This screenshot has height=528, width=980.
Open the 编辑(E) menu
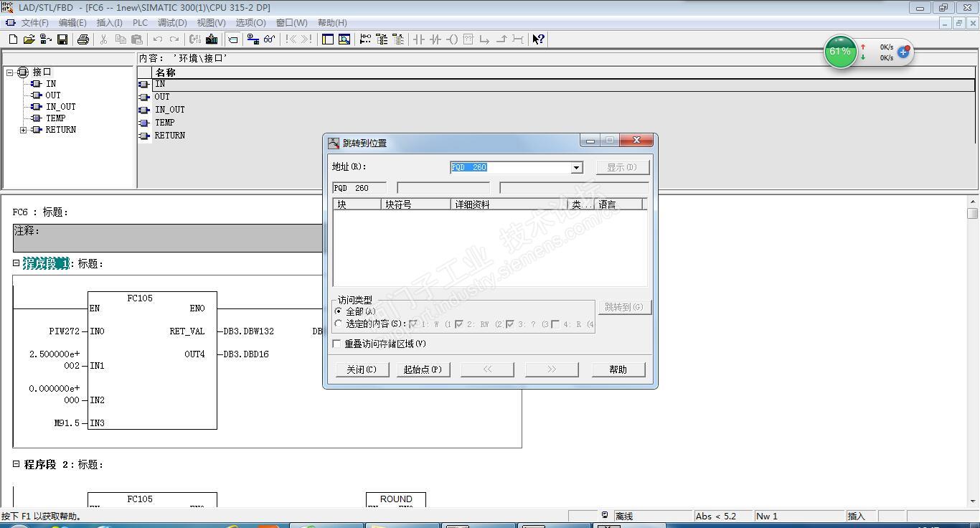coord(72,23)
